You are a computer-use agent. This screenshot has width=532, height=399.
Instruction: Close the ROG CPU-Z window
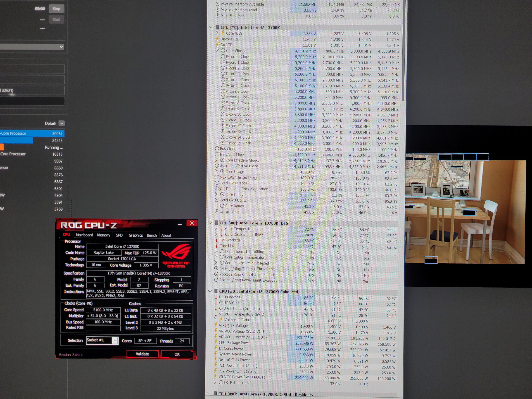(x=192, y=223)
